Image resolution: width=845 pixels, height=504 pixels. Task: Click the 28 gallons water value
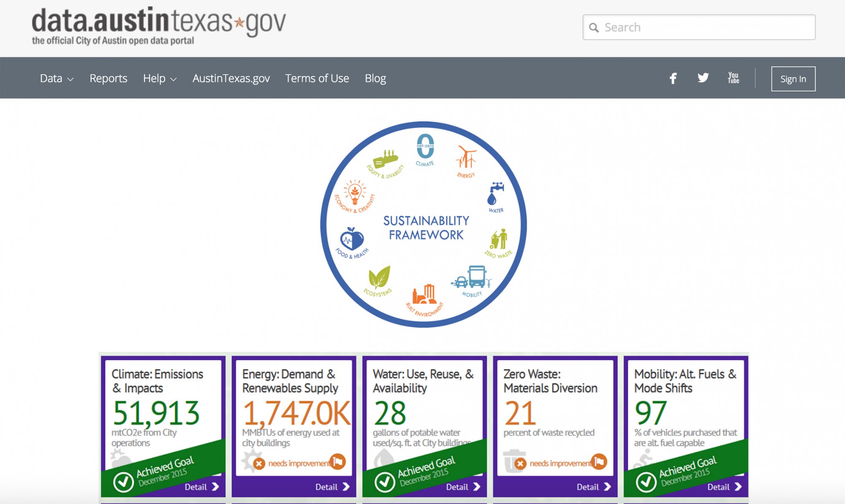(390, 412)
